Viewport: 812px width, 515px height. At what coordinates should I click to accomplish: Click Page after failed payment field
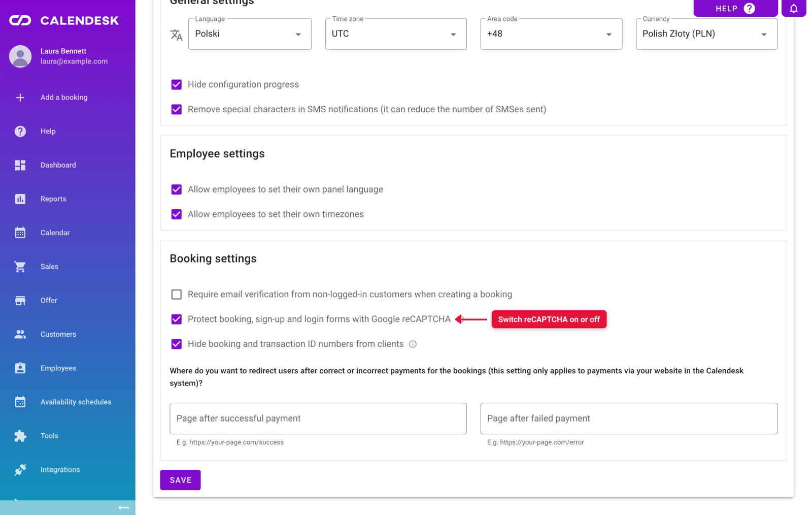[629, 419]
